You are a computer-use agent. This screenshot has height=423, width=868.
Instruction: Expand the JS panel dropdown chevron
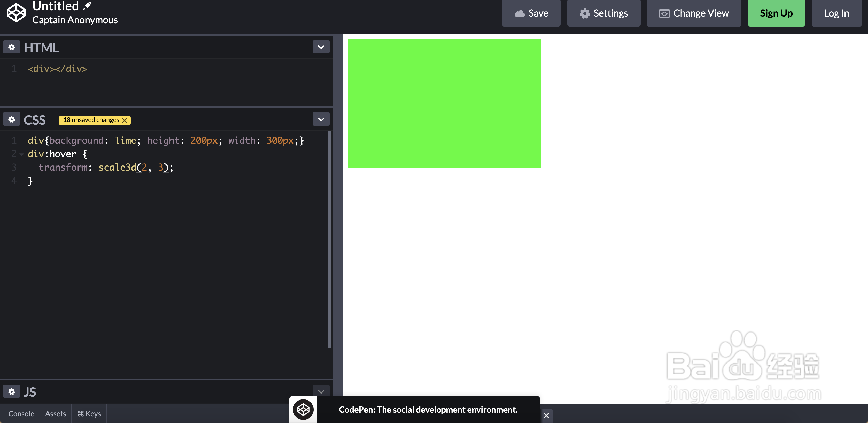(x=321, y=391)
